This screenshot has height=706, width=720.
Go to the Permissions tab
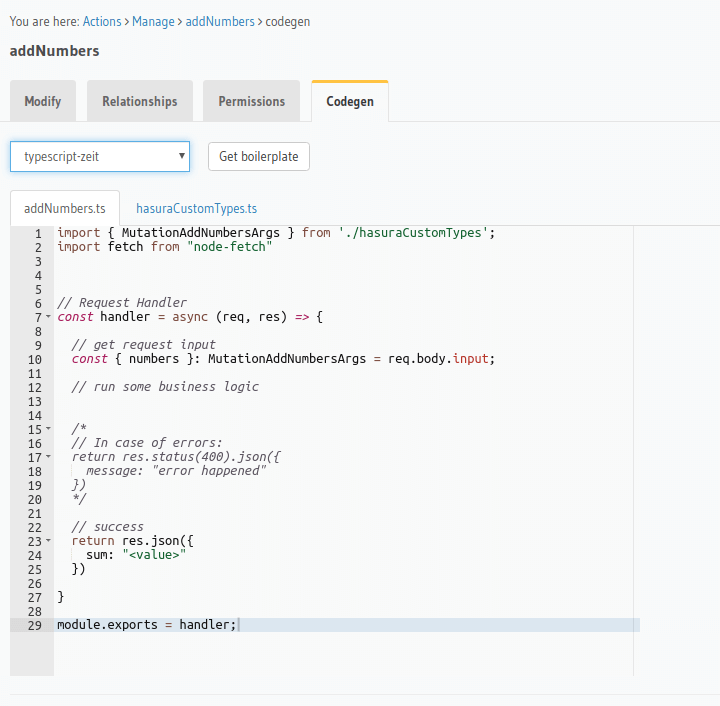[x=252, y=101]
